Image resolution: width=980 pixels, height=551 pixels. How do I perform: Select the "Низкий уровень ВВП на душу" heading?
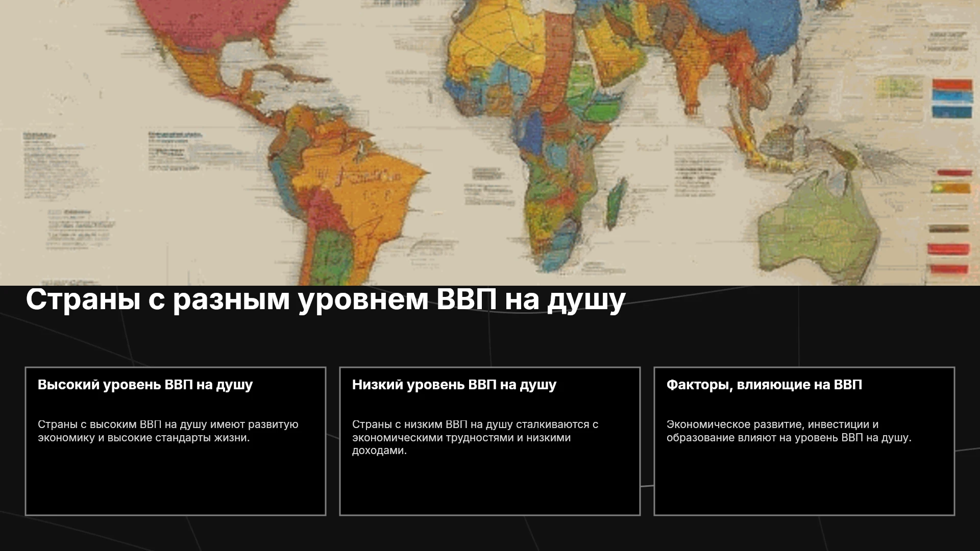[454, 385]
